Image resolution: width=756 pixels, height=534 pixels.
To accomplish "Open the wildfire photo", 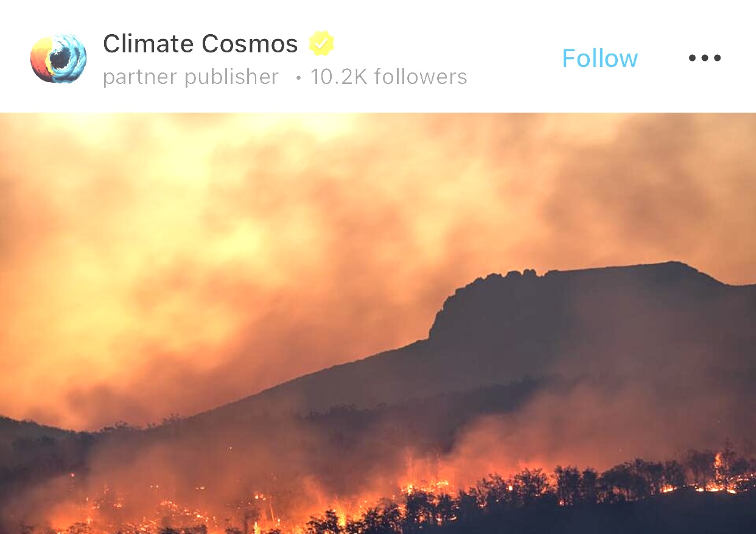I will pyautogui.click(x=378, y=323).
